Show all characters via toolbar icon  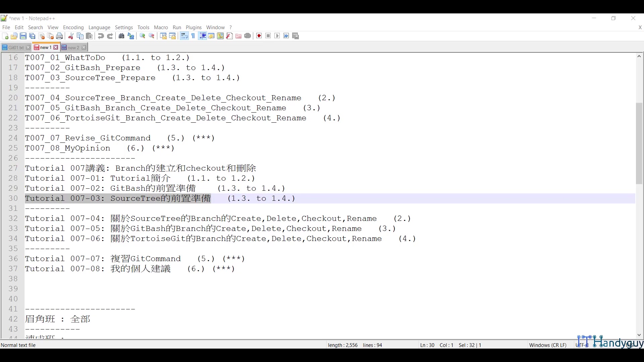point(193,36)
